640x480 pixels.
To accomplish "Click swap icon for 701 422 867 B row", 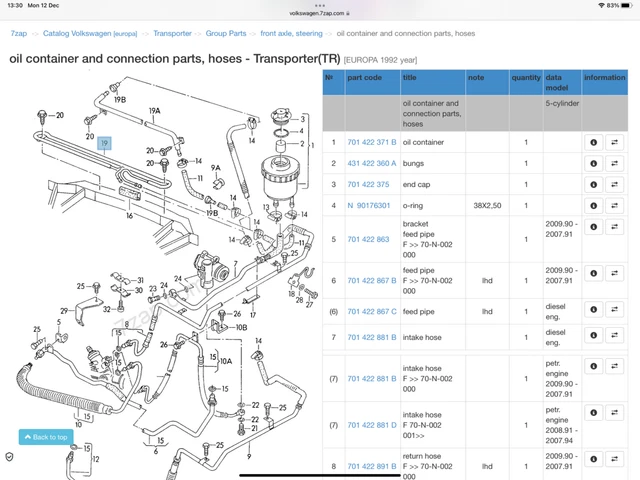I will coord(614,273).
